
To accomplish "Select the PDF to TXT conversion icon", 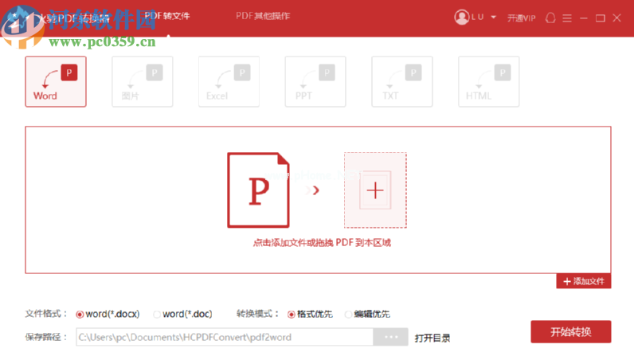I will pos(402,81).
